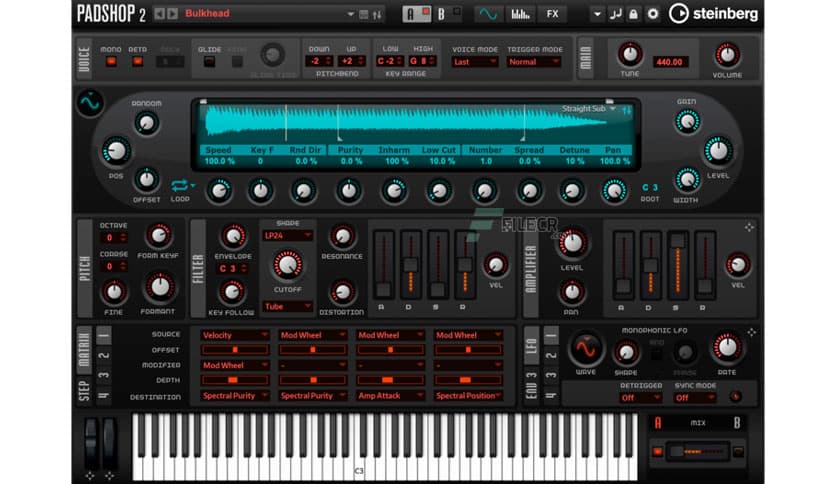Screen dimensions: 836x484
Task: Click the LFO Wave selector knob
Action: (x=585, y=349)
